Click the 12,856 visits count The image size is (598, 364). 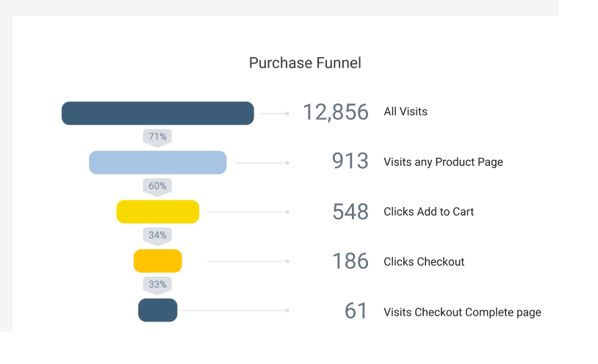click(336, 112)
